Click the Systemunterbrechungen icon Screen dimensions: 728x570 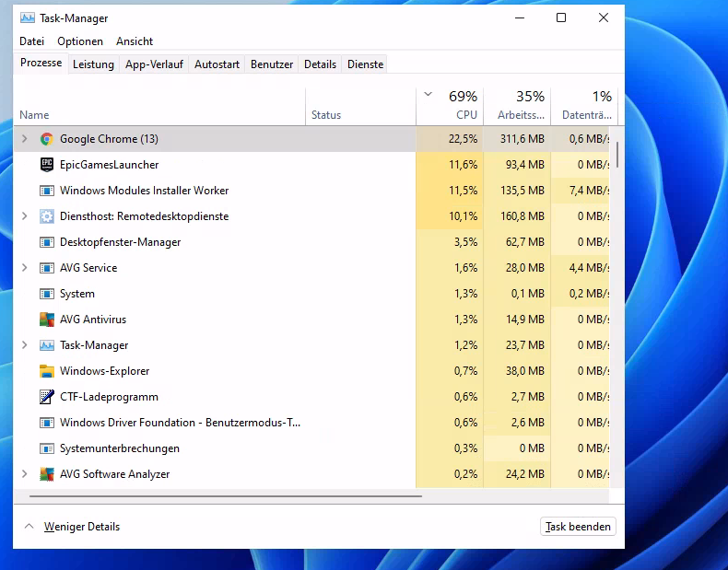[46, 448]
